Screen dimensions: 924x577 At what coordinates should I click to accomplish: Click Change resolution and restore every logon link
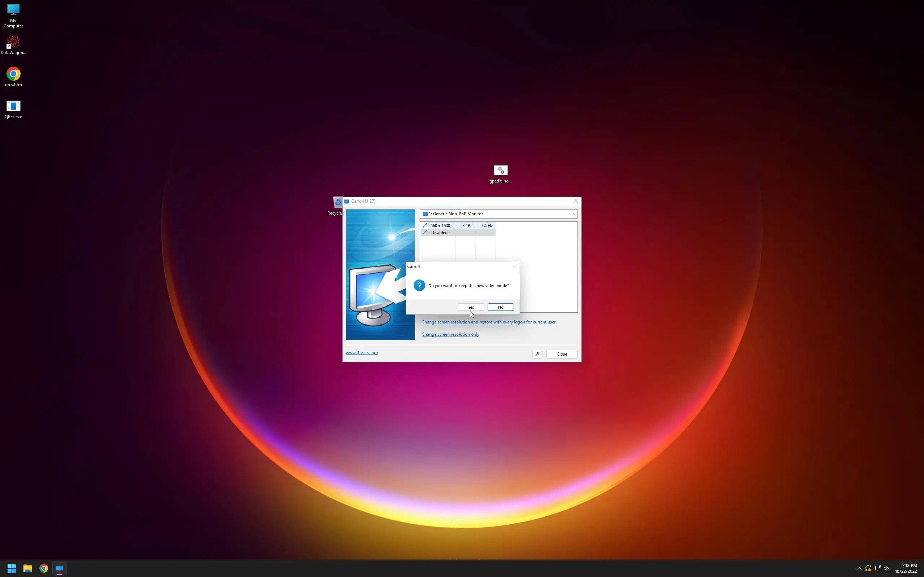coord(488,322)
